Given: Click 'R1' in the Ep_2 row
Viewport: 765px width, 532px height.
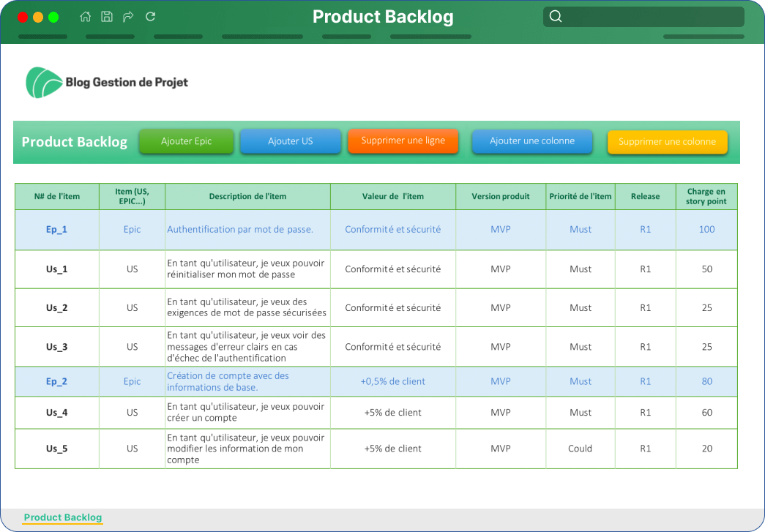Looking at the screenshot, I should pyautogui.click(x=646, y=381).
